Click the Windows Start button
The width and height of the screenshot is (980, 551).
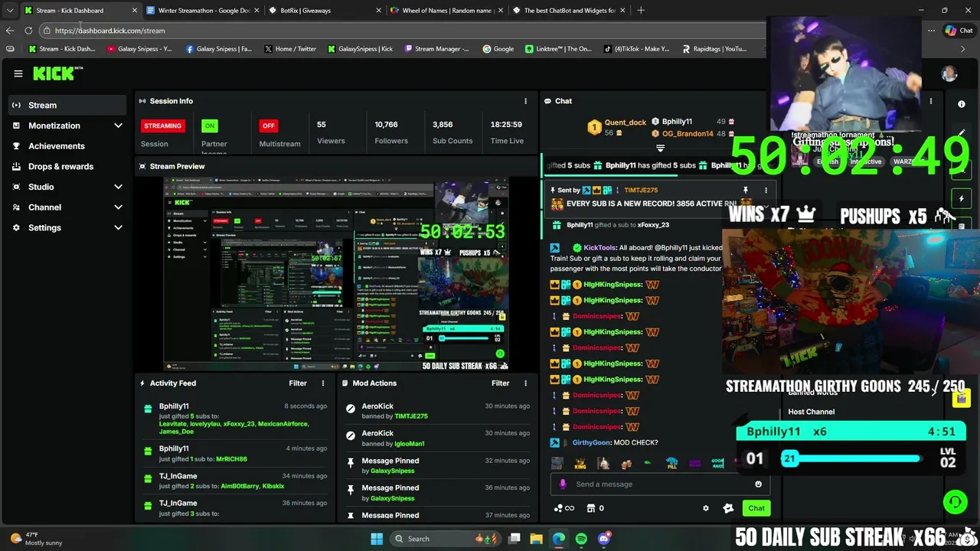pos(377,539)
